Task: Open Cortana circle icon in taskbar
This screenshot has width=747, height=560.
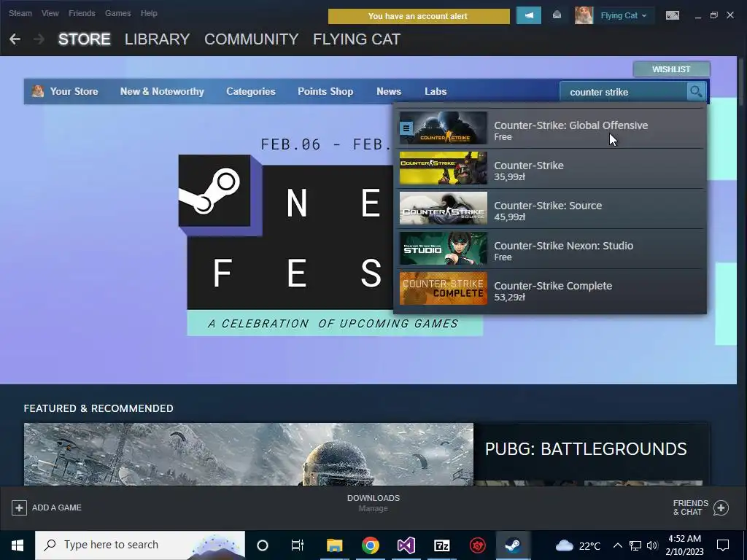Action: pos(263,545)
